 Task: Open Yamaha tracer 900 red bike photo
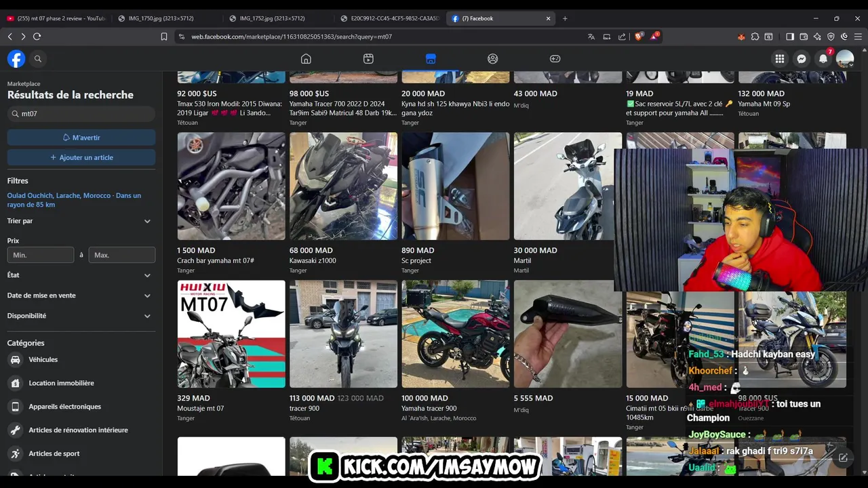point(456,334)
